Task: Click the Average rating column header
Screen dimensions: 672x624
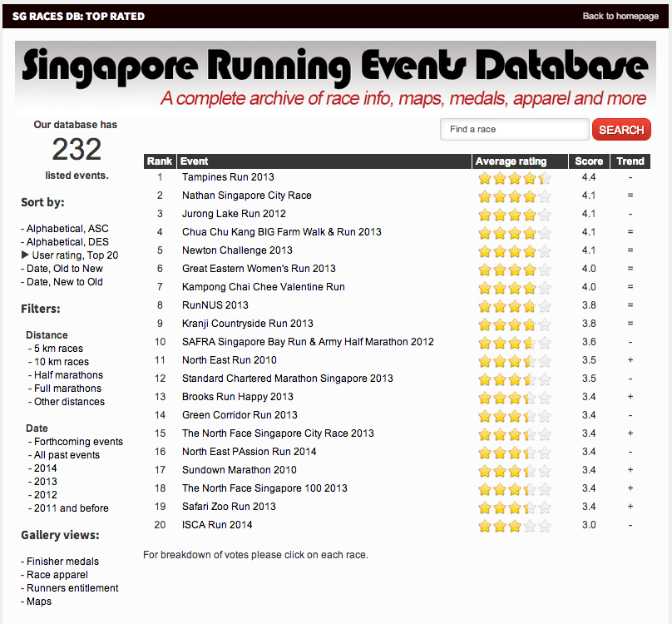Action: click(x=520, y=161)
